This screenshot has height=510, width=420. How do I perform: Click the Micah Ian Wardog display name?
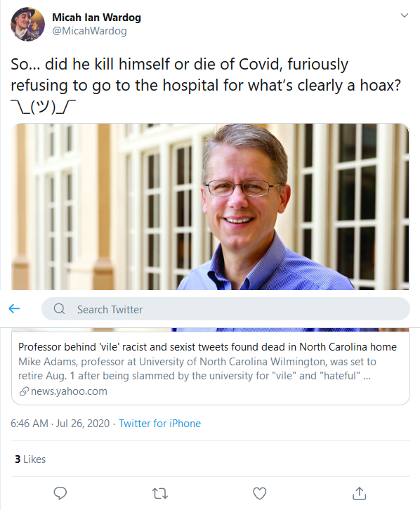click(x=96, y=18)
